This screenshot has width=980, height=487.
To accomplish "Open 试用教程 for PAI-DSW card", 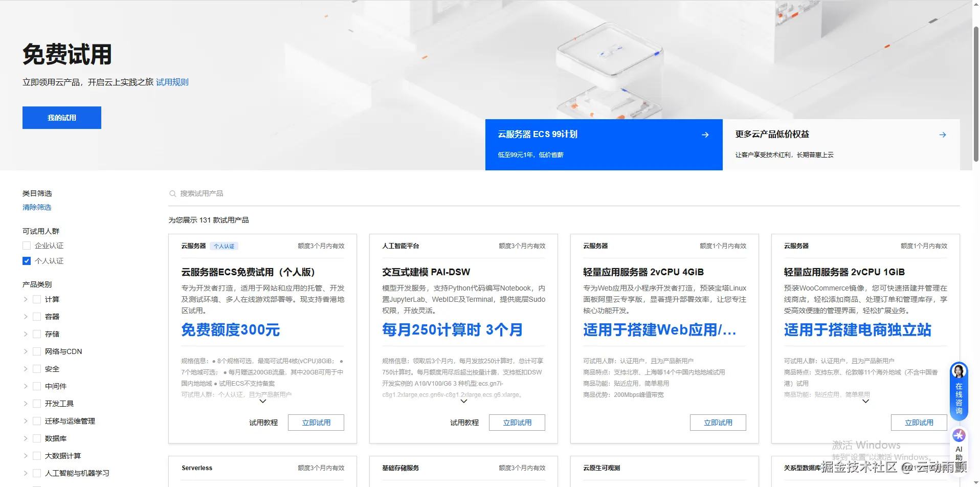I will tap(464, 423).
